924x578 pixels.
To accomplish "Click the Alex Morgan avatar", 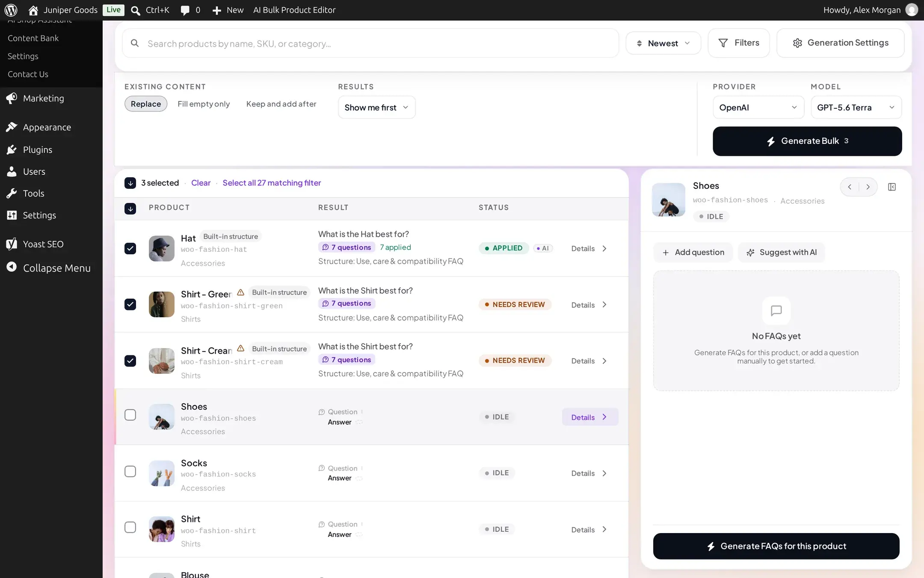I will (912, 10).
